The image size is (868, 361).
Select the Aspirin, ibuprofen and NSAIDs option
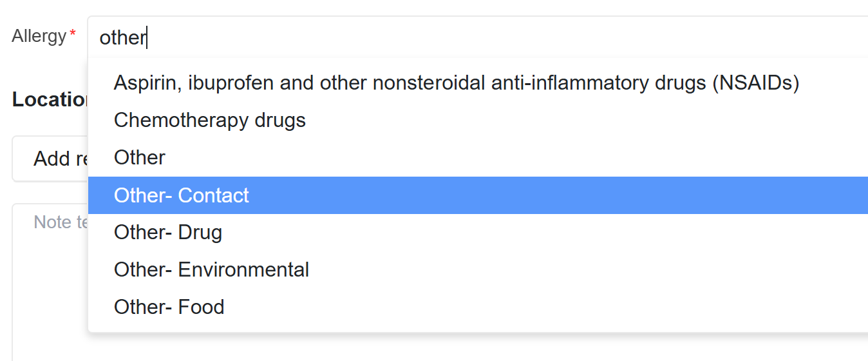456,83
